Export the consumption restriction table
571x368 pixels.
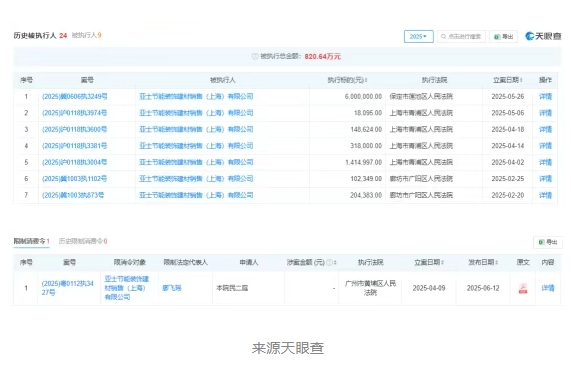[x=548, y=242]
